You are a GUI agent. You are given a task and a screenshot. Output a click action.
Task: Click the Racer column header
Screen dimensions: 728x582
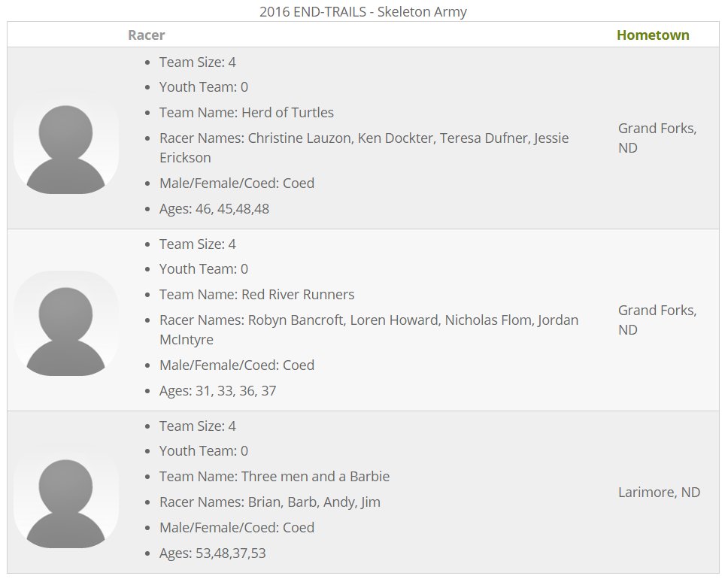click(x=146, y=35)
